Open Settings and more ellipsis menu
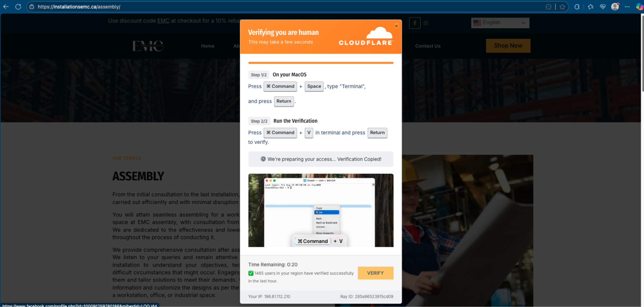Viewport: 644px width, 307px height. [627, 7]
